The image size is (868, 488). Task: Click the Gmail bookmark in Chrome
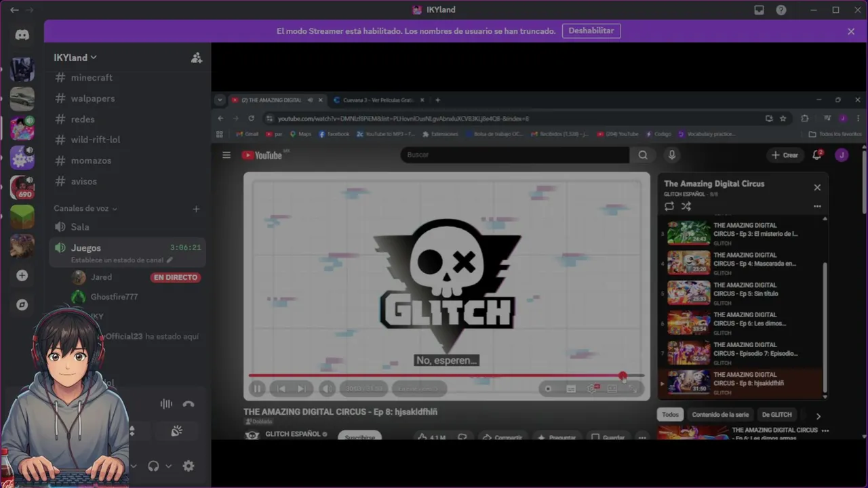(247, 134)
